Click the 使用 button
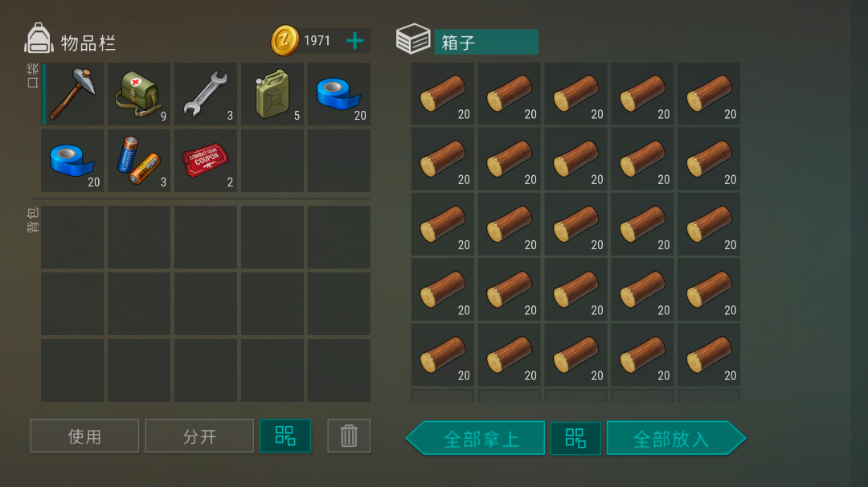This screenshot has width=868, height=487. pos(84,436)
